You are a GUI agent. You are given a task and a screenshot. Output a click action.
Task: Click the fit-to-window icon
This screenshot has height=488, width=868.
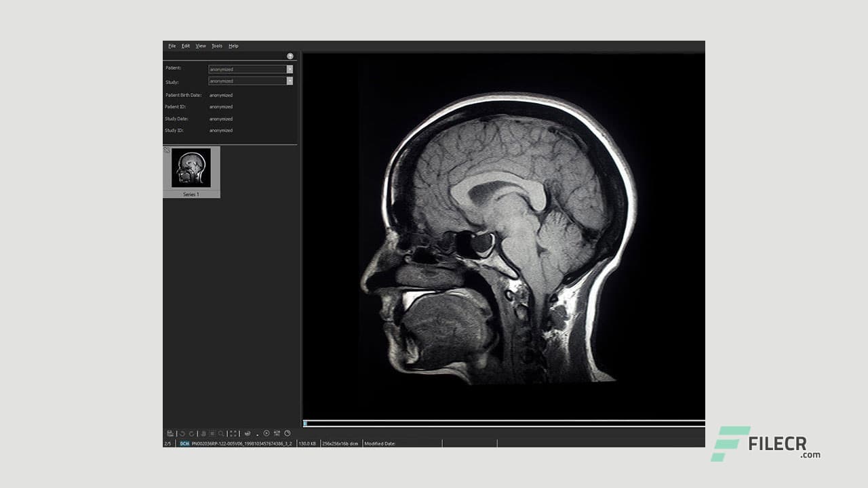coord(233,432)
